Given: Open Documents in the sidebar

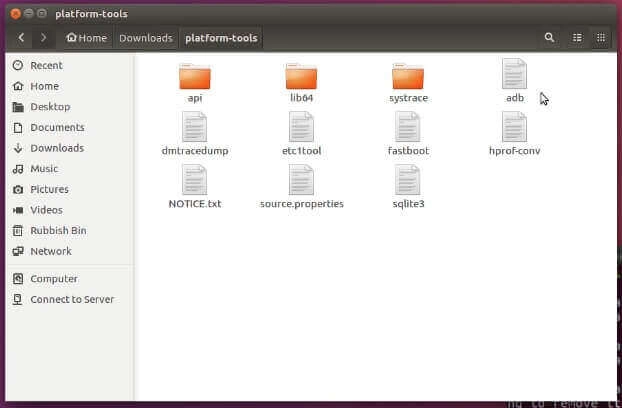Looking at the screenshot, I should pos(56,127).
